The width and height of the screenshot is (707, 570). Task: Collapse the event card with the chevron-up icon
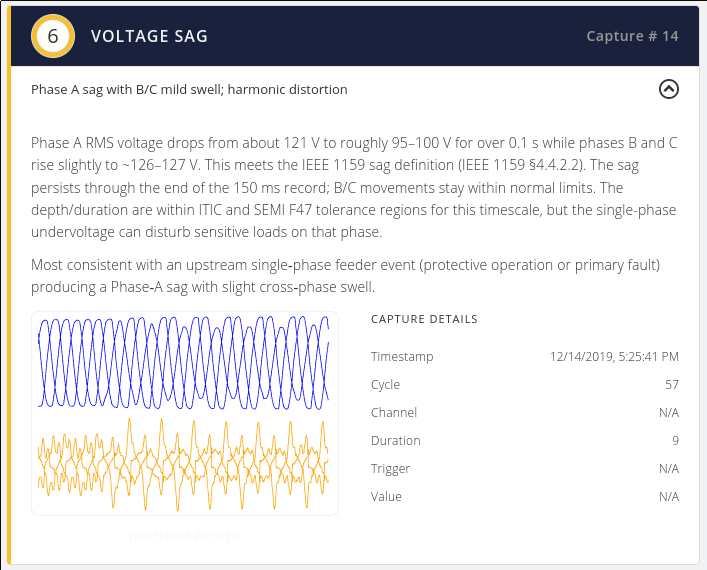click(669, 89)
